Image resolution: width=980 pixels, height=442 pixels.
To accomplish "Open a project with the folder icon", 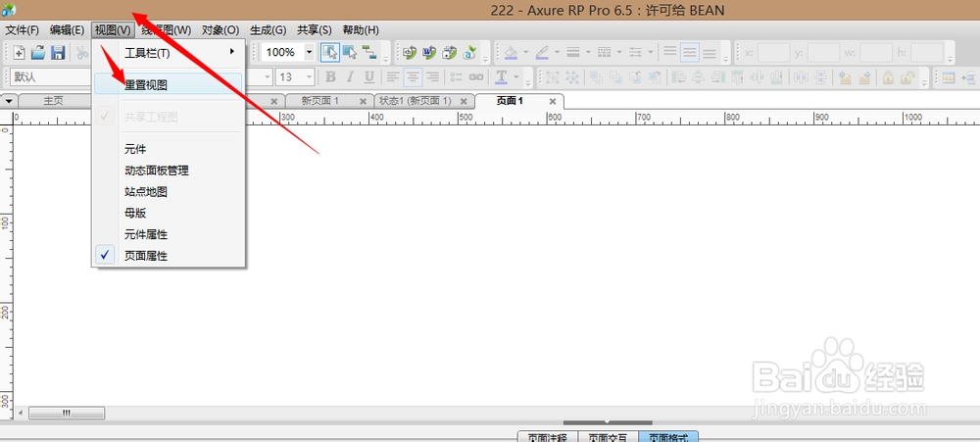I will tap(38, 53).
